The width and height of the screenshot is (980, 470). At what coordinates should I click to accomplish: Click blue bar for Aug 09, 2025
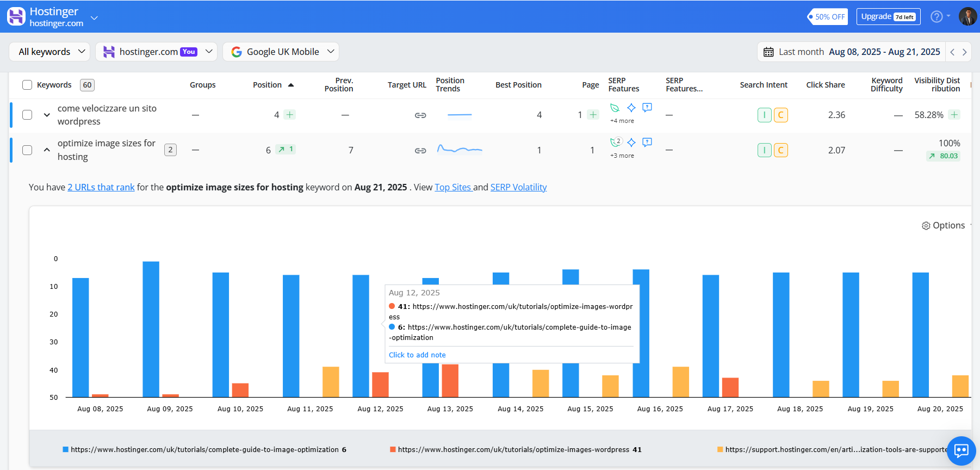point(151,329)
